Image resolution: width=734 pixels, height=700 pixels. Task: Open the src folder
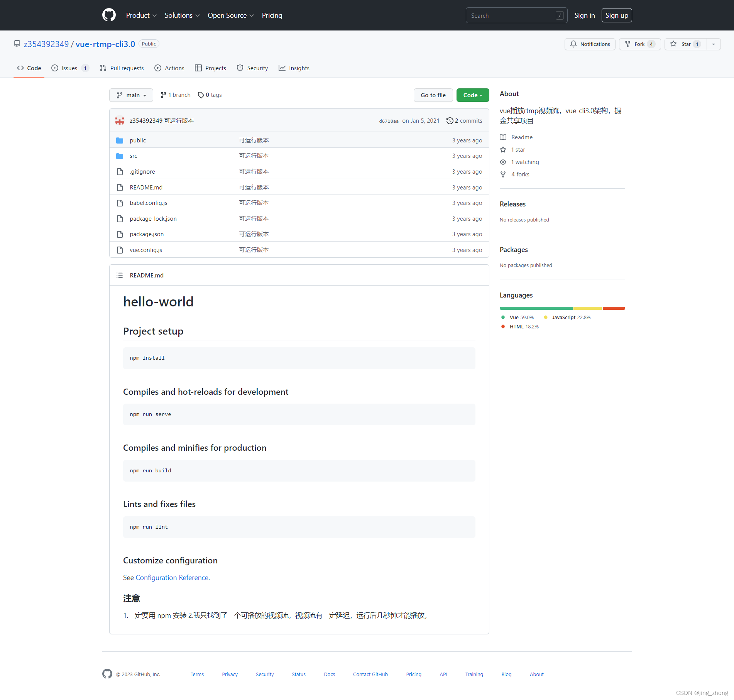pos(134,156)
